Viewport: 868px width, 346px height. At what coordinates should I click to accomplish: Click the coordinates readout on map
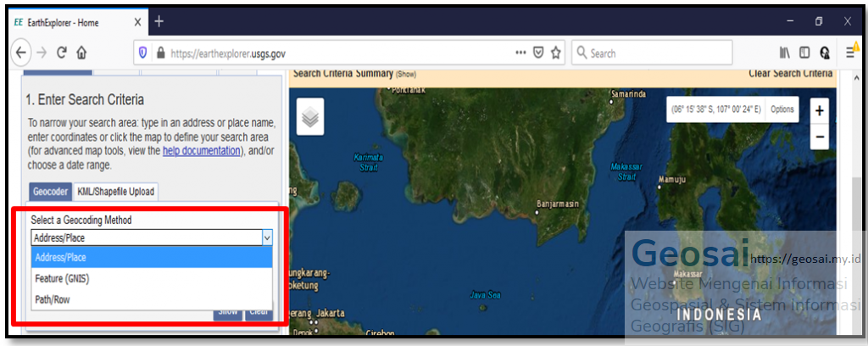716,109
